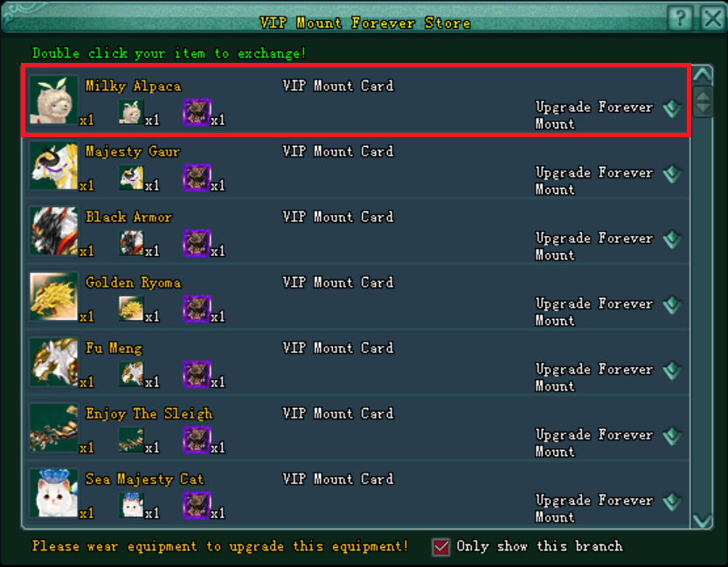Click small Golden Ryoma material icon

tap(131, 308)
